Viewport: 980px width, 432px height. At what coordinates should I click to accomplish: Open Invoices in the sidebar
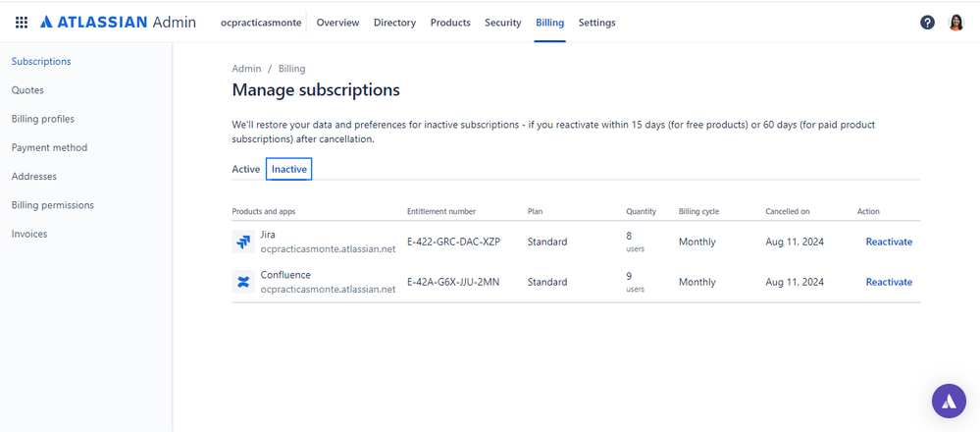pyautogui.click(x=29, y=234)
